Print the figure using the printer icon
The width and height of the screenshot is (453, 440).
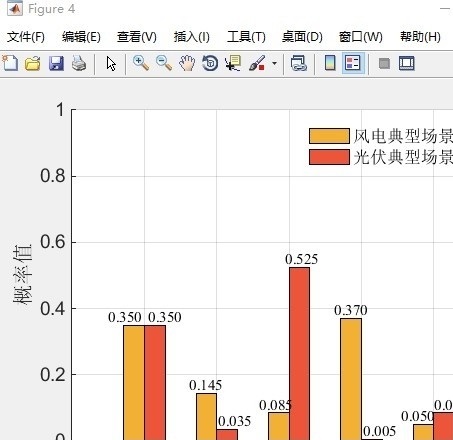pos(79,63)
